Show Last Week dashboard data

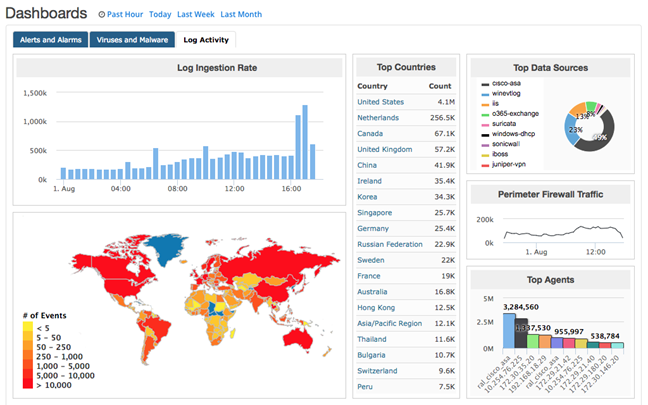pyautogui.click(x=195, y=15)
